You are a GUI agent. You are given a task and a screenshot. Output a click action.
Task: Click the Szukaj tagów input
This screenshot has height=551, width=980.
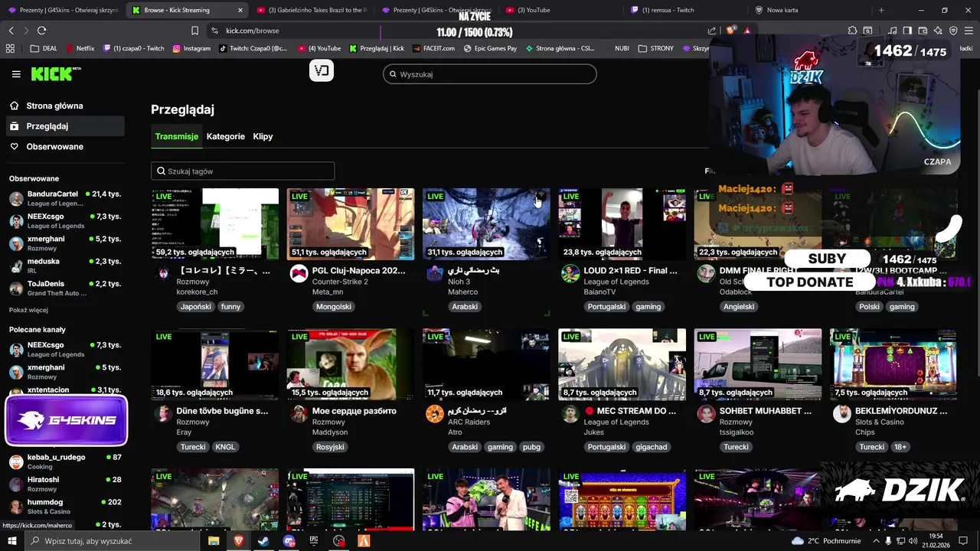tap(243, 171)
